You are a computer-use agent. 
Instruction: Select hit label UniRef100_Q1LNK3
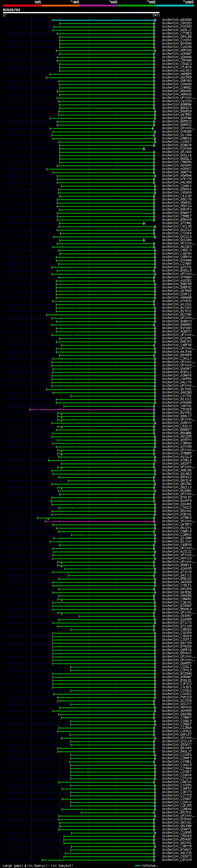(x=177, y=474)
